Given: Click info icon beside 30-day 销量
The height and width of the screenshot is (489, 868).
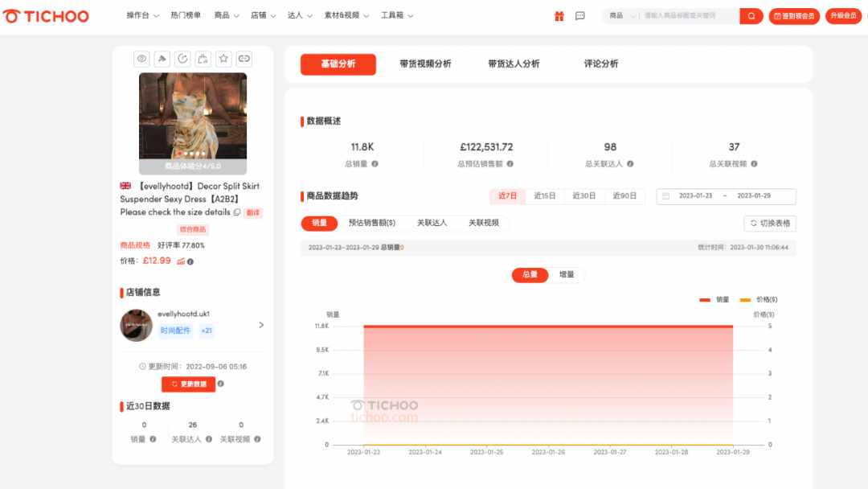Looking at the screenshot, I should pos(153,439).
